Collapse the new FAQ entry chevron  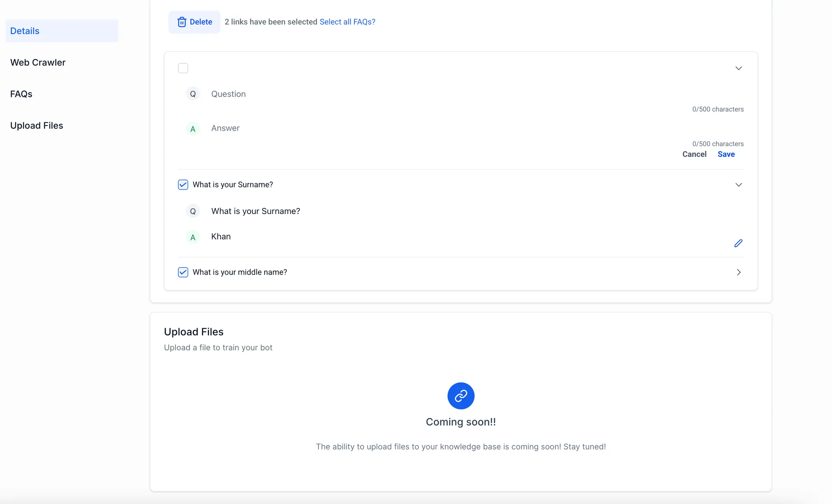click(x=738, y=68)
